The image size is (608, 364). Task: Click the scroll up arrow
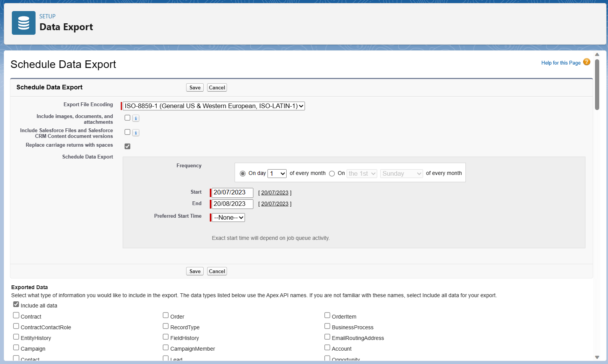pos(597,55)
